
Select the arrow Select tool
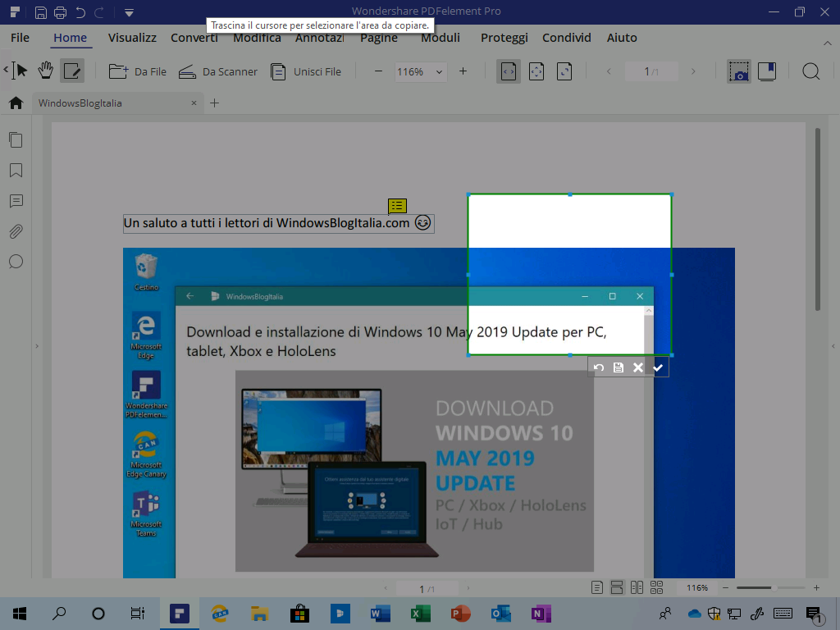coord(21,71)
